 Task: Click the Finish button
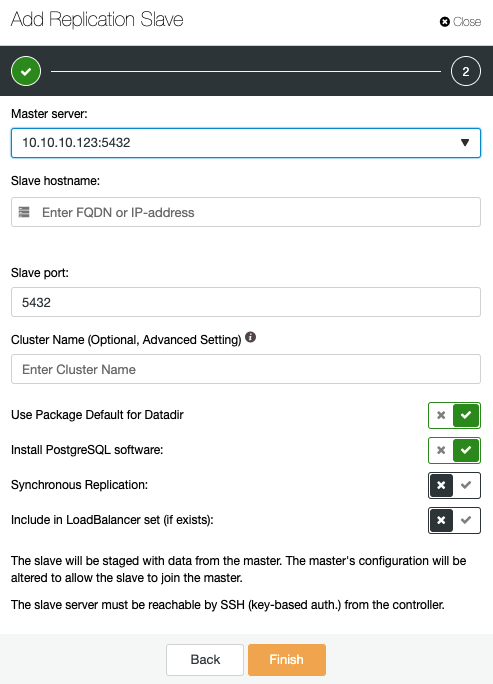287,660
